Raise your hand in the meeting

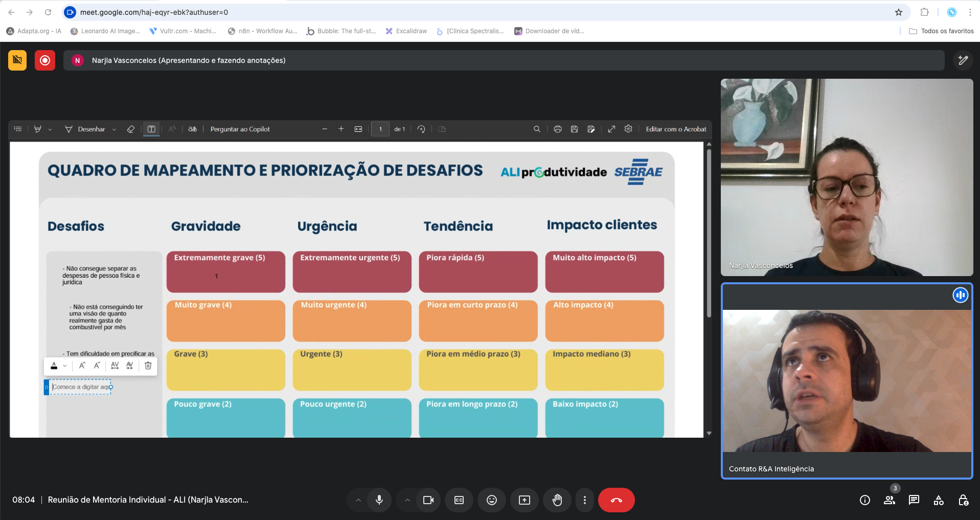(x=557, y=500)
